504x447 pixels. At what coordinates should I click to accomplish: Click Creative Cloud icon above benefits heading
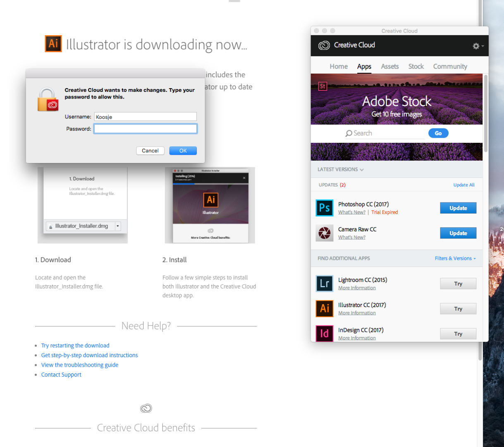click(x=146, y=409)
